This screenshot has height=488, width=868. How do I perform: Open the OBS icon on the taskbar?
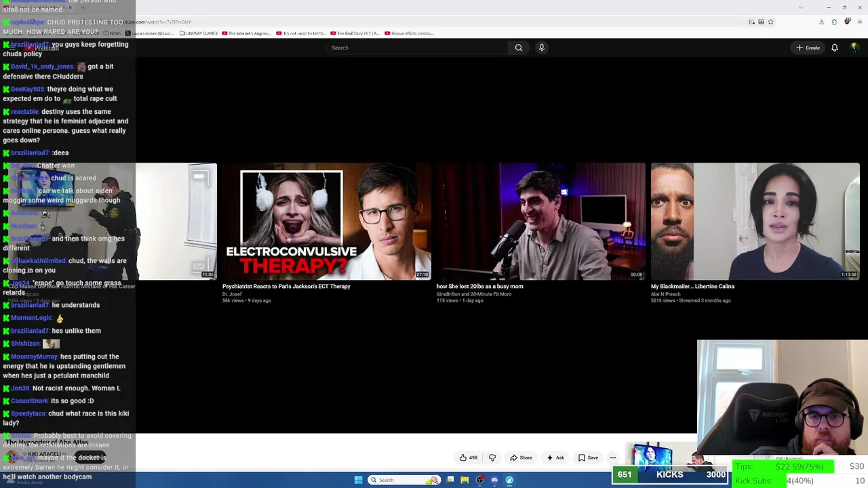click(479, 480)
